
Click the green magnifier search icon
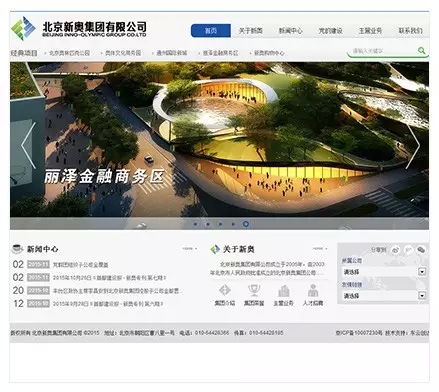(x=421, y=50)
